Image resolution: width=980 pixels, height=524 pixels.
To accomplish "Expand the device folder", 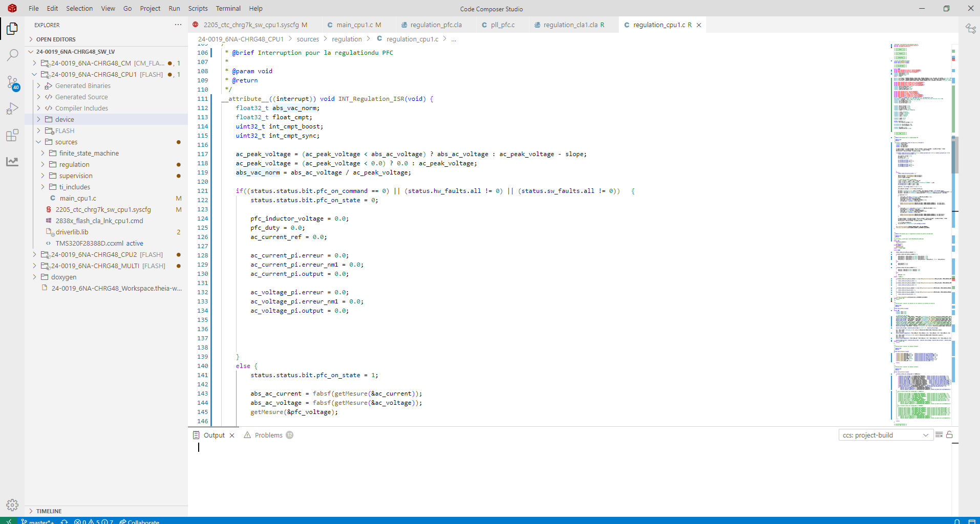I will pyautogui.click(x=106, y=119).
